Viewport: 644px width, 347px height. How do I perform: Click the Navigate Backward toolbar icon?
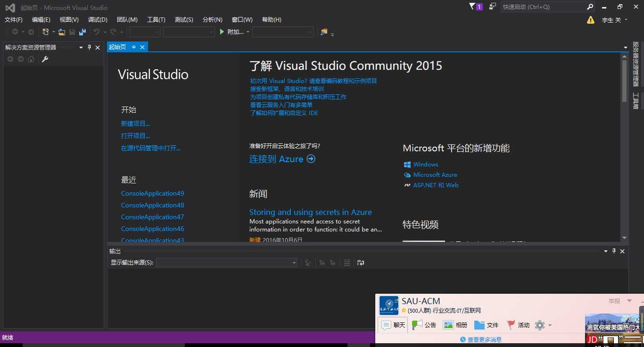[15, 32]
